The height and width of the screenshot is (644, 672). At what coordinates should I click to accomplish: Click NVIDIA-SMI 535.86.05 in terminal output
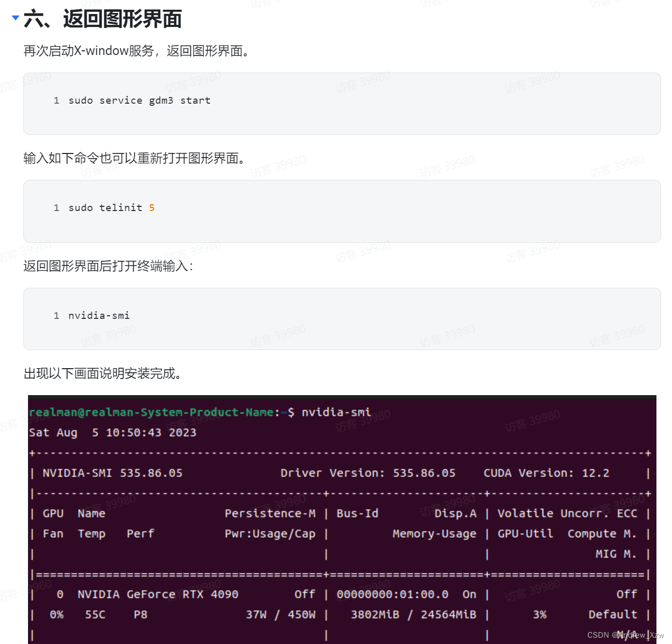coord(113,473)
